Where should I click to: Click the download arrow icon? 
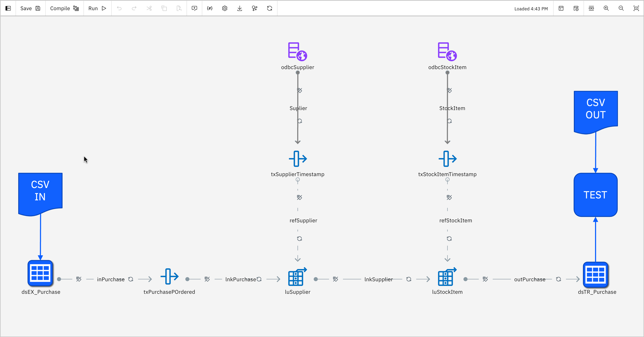(x=240, y=8)
